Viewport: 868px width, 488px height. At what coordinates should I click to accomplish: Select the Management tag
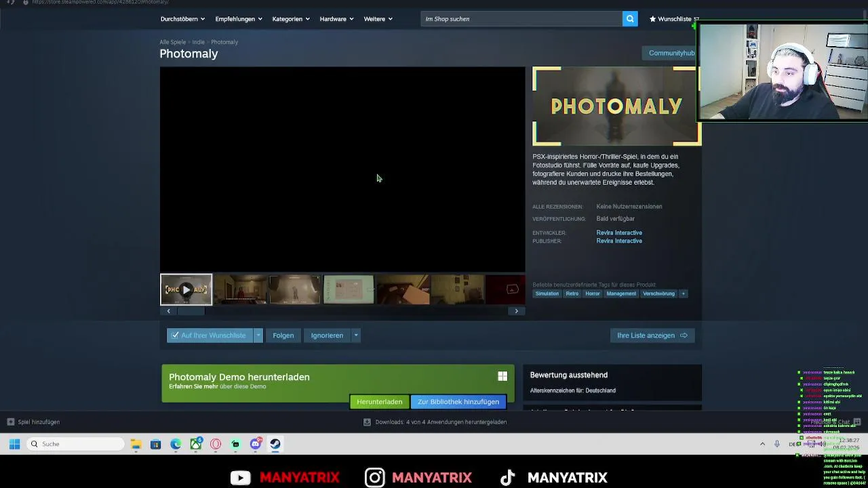click(x=621, y=293)
